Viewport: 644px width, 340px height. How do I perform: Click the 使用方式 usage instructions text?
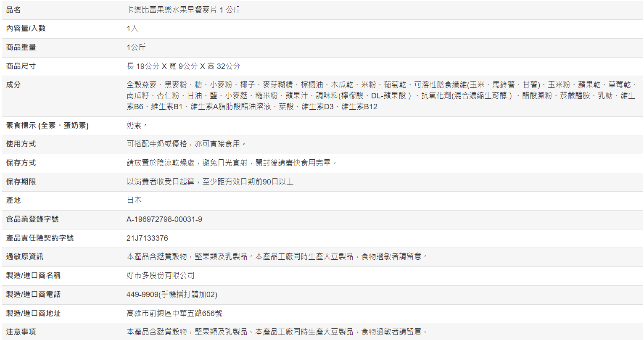(x=186, y=144)
